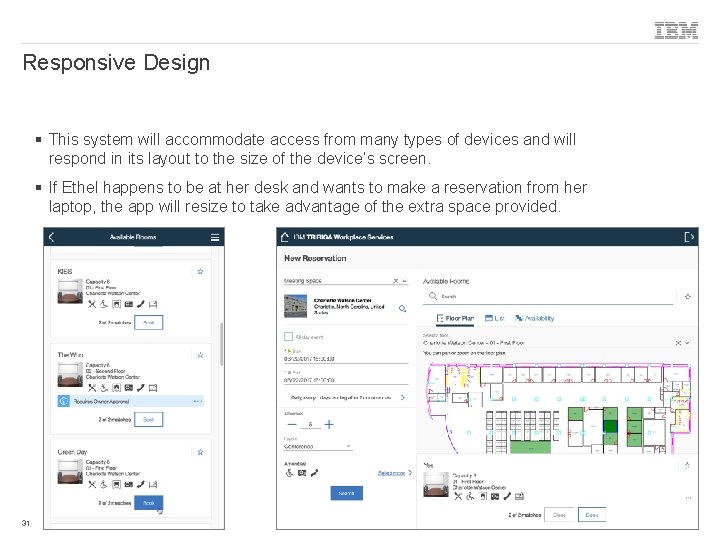Click the info icon beside Requires Owner Approval

click(63, 401)
